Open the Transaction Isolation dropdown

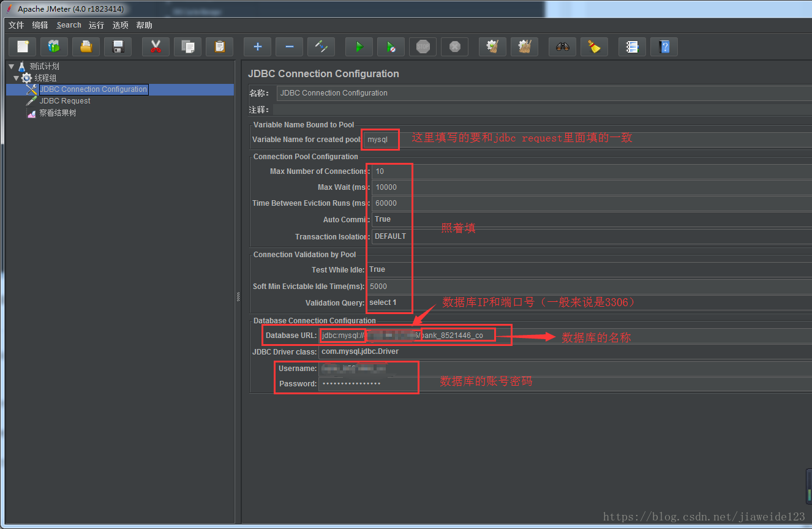click(x=592, y=236)
